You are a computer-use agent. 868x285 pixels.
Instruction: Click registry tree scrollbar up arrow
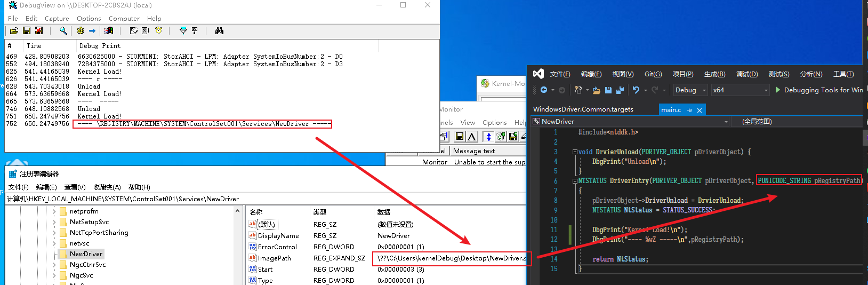pos(238,211)
